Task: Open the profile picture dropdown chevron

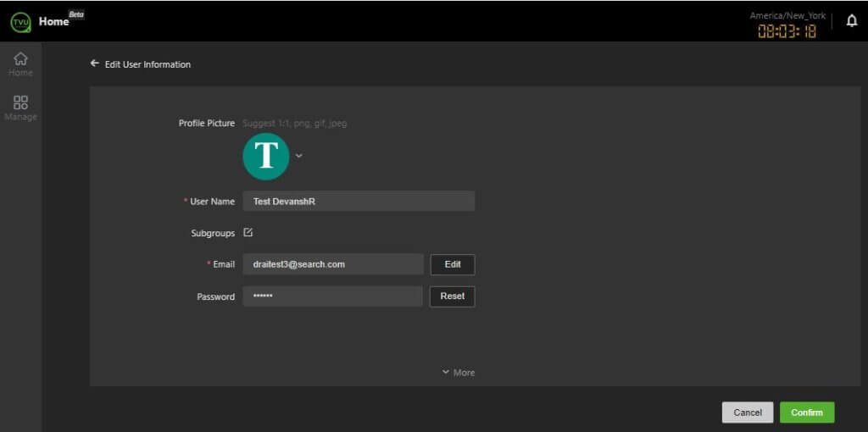Action: [x=298, y=156]
